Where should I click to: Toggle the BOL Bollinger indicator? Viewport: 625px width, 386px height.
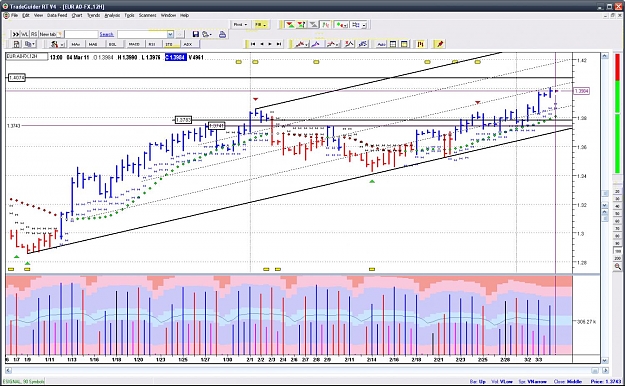[112, 44]
